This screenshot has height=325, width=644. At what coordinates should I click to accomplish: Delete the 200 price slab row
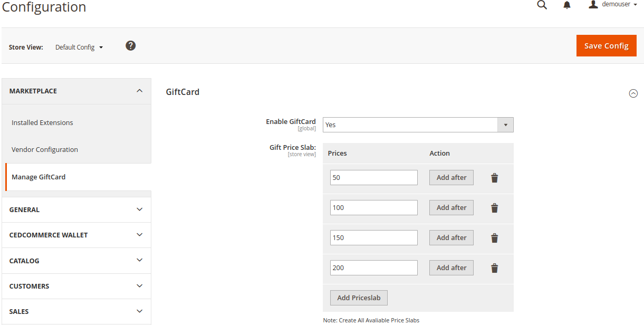[x=494, y=268]
